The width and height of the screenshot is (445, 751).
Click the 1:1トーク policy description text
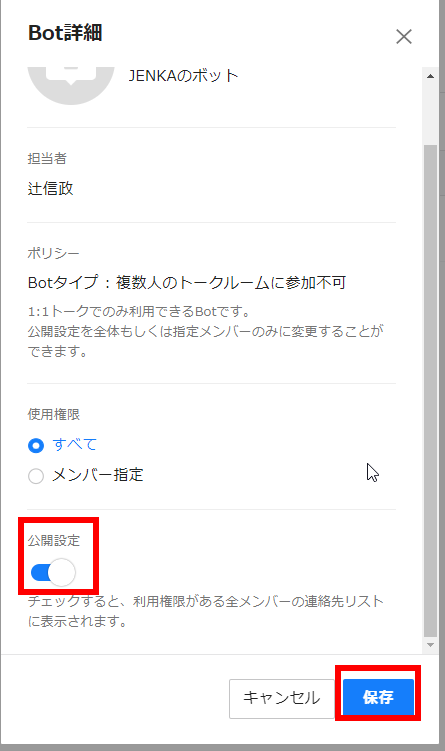(205, 331)
